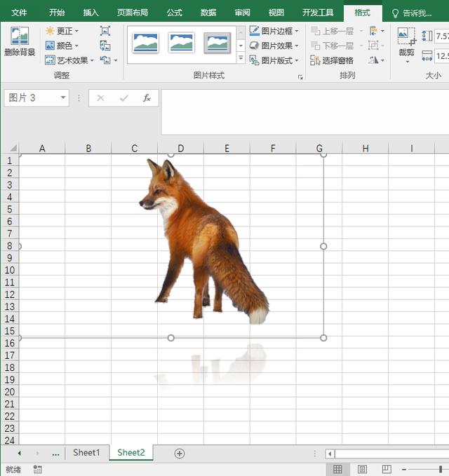
Task: Select column B header
Action: [88, 149]
